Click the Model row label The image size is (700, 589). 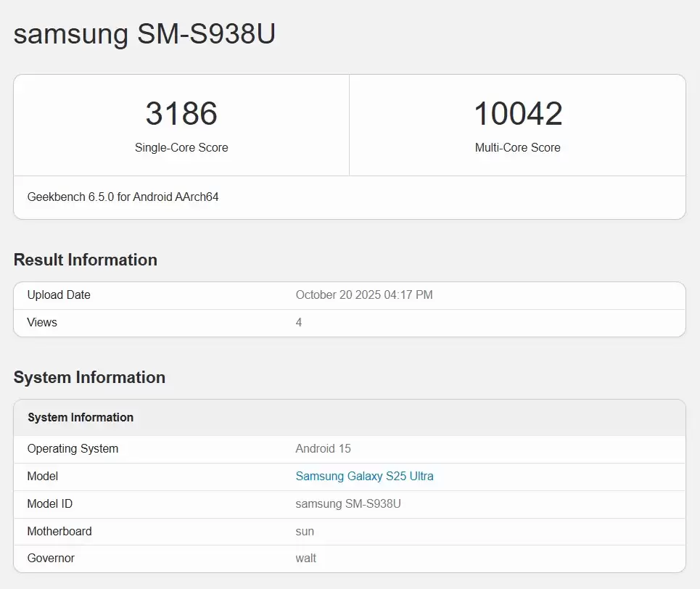(x=42, y=476)
